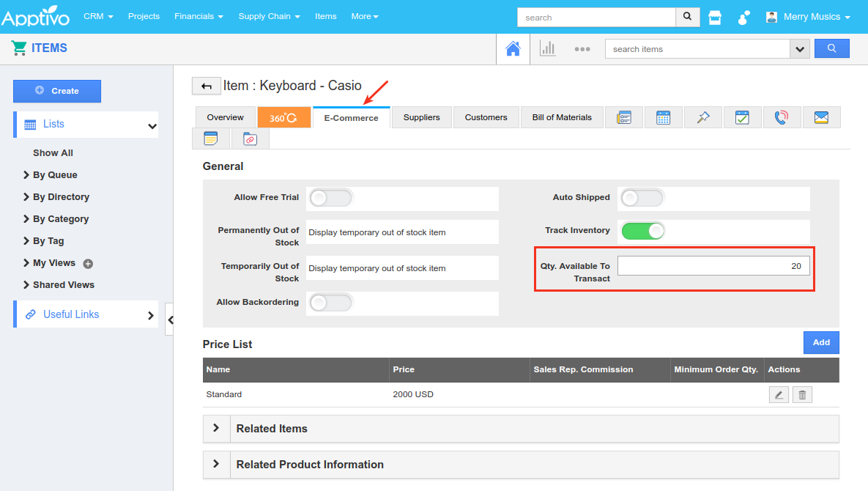Screen dimensions: 868x491
Task: Open the three dots more options
Action: point(582,48)
